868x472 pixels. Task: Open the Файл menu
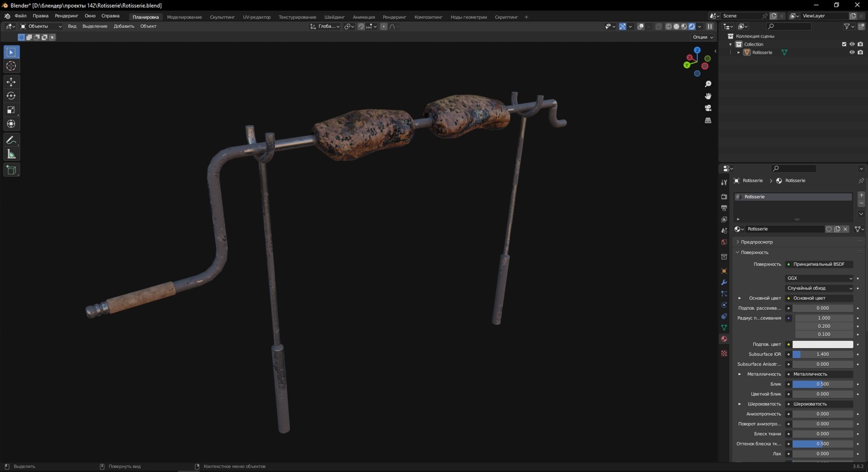tap(20, 16)
